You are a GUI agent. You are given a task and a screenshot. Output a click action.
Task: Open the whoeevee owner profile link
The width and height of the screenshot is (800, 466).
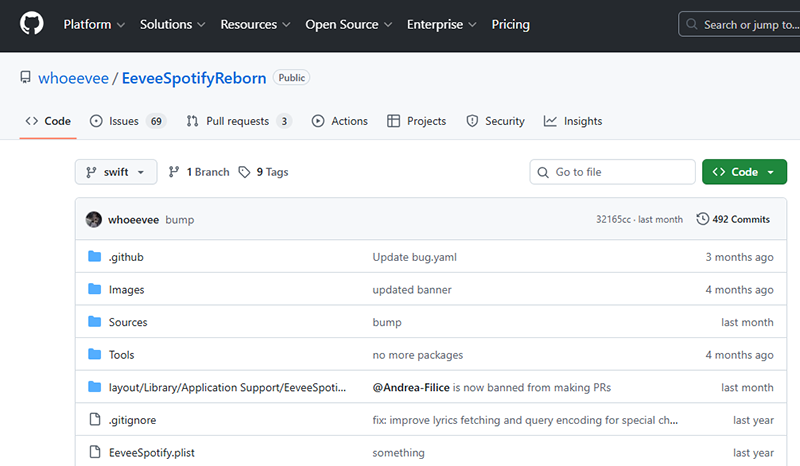click(x=73, y=78)
